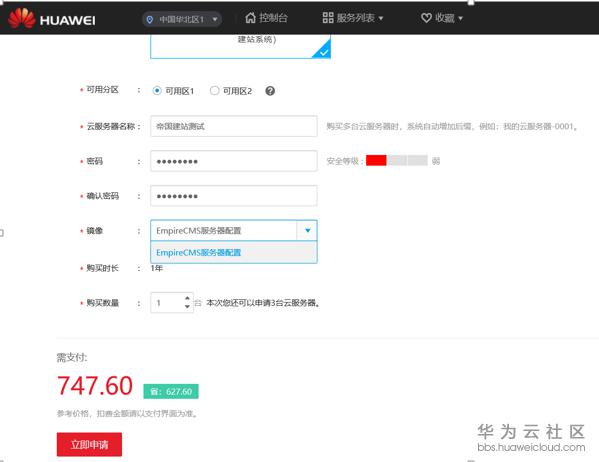Click the 1年 purchase duration value

tap(157, 268)
